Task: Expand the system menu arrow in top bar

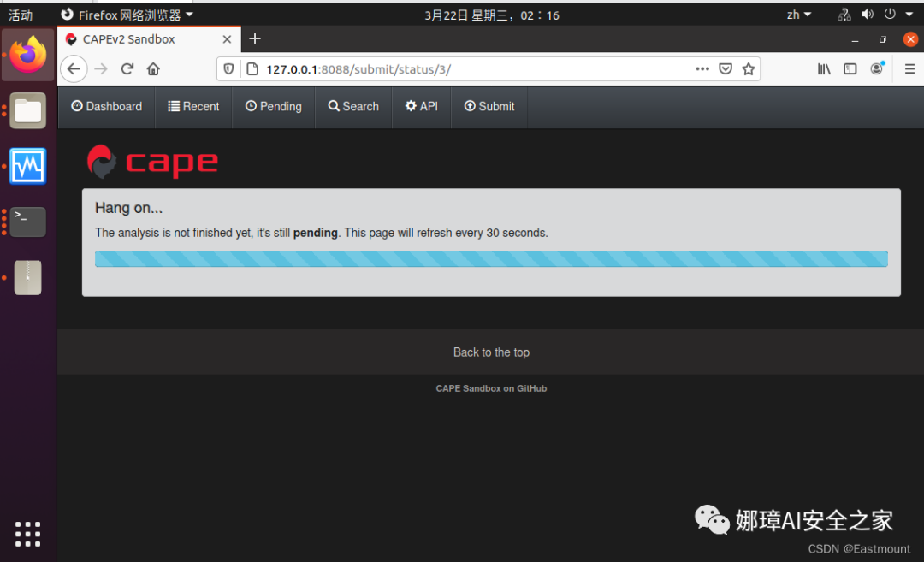Action: (909, 15)
